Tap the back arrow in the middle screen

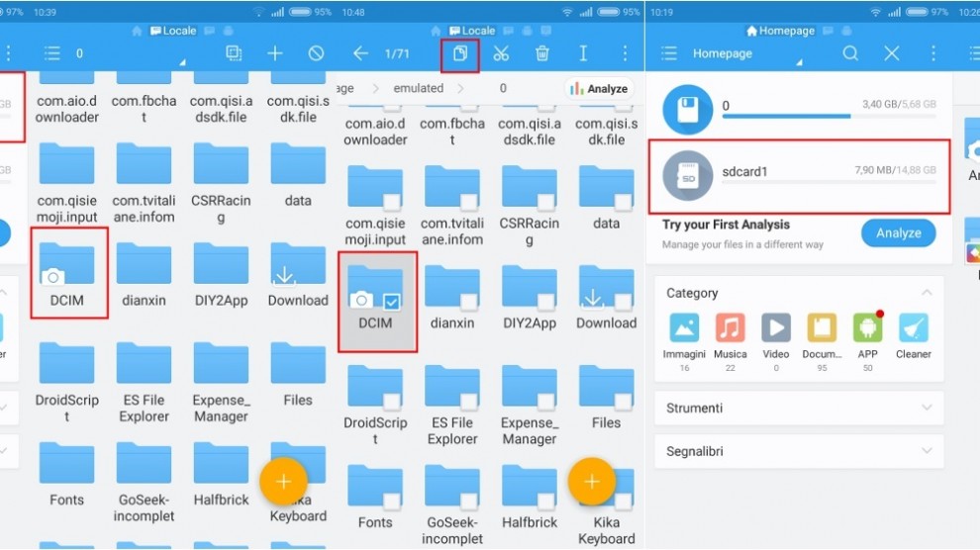tap(360, 53)
